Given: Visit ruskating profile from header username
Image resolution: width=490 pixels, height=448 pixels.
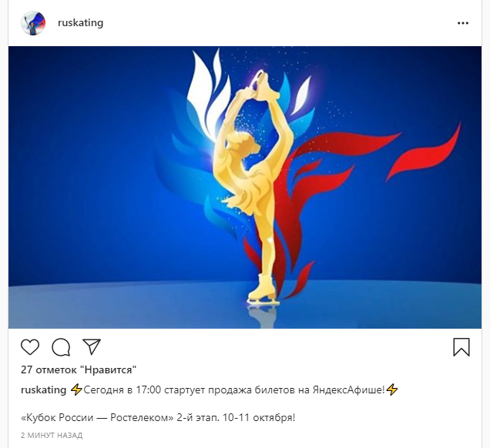Looking at the screenshot, I should point(81,23).
